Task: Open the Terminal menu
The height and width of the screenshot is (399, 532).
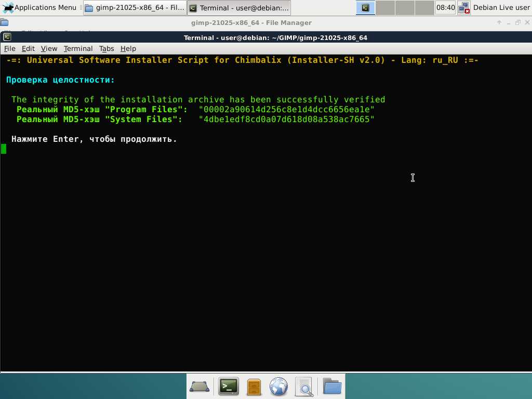Action: click(x=78, y=48)
